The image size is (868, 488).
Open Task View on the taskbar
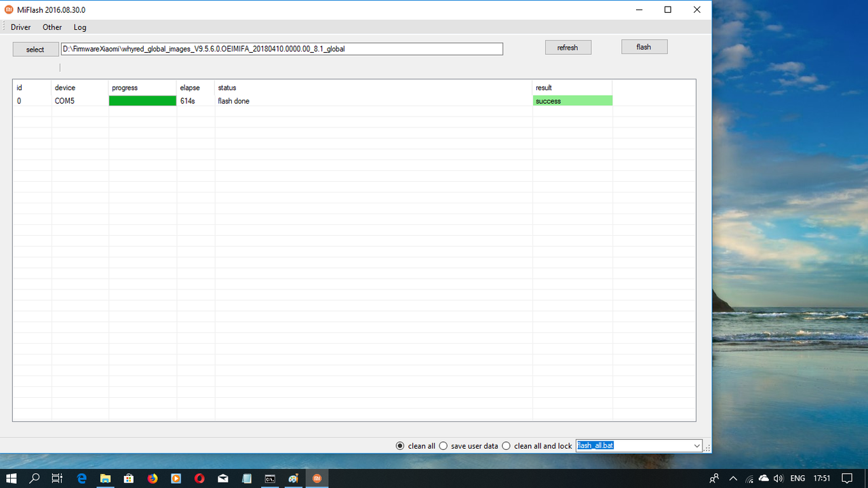point(58,479)
